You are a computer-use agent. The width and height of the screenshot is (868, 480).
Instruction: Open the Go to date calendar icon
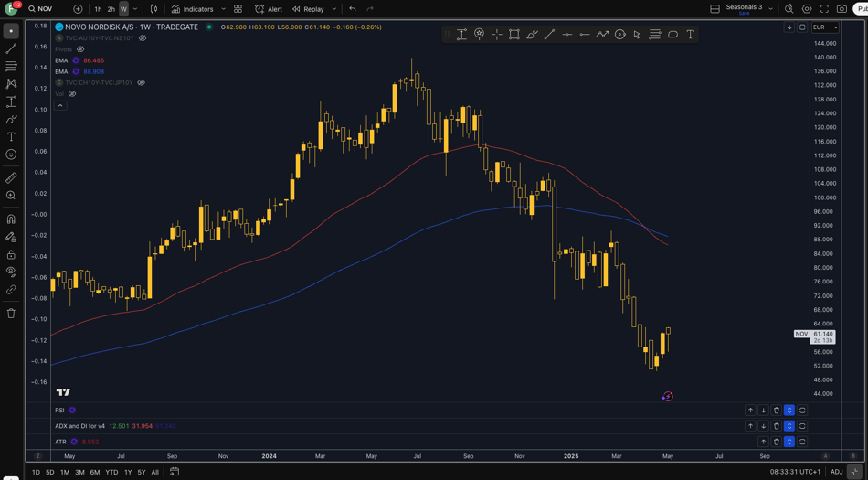coord(175,472)
